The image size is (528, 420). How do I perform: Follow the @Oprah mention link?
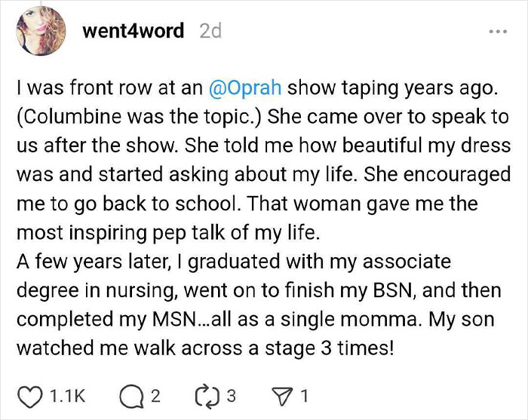(x=247, y=88)
